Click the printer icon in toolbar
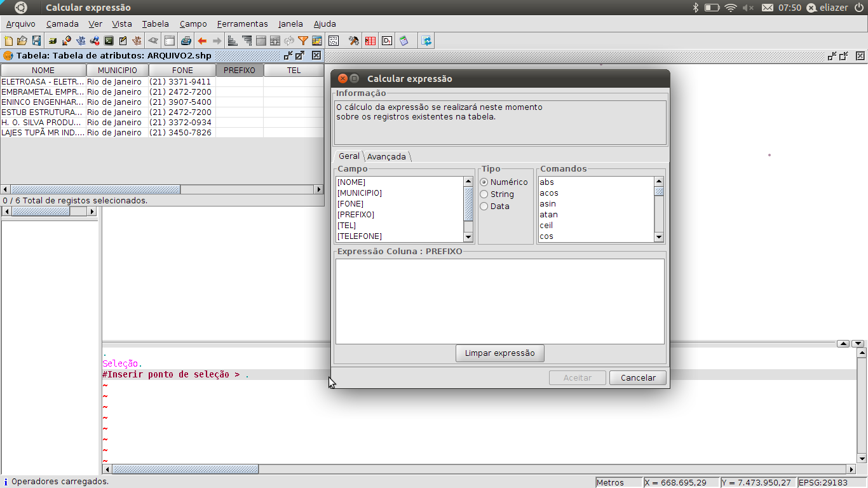868x488 pixels. (x=186, y=41)
